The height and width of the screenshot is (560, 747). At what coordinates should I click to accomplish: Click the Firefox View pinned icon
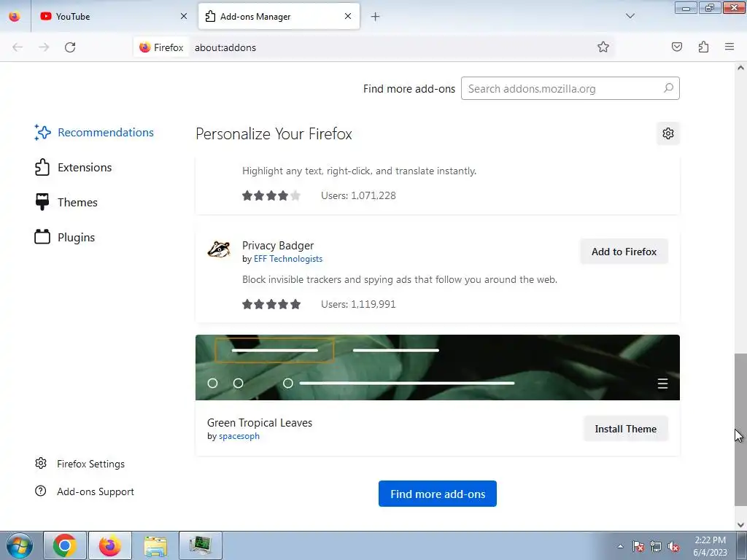(x=15, y=16)
